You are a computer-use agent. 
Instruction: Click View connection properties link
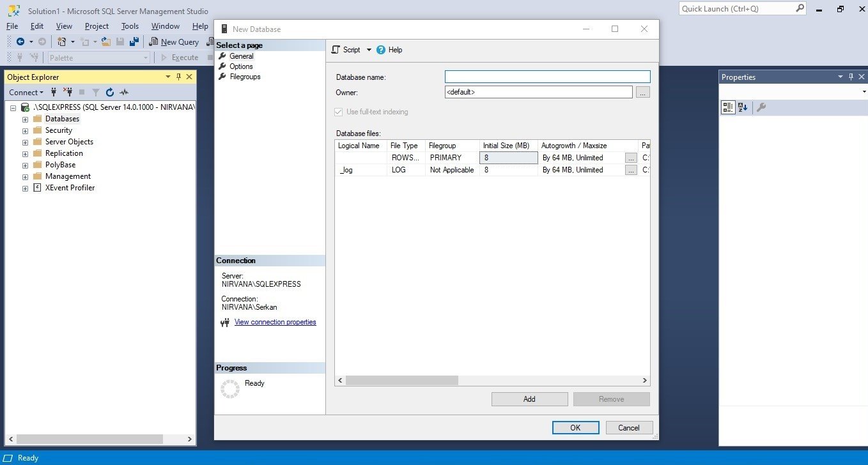tap(275, 323)
